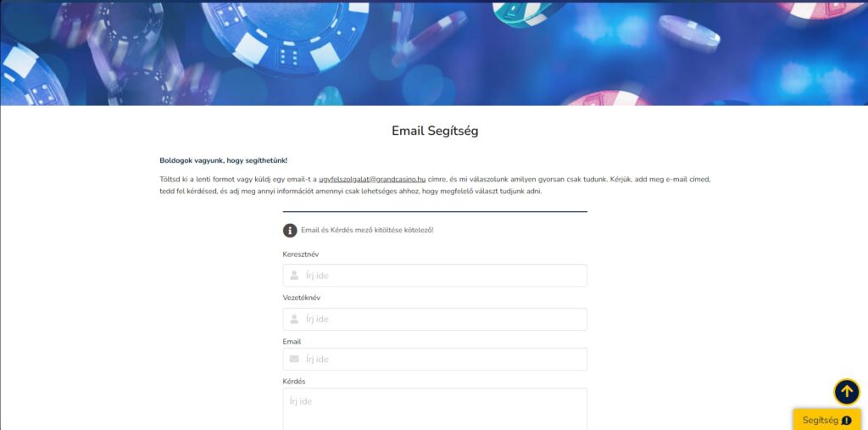Focus the Email address input

point(441,359)
